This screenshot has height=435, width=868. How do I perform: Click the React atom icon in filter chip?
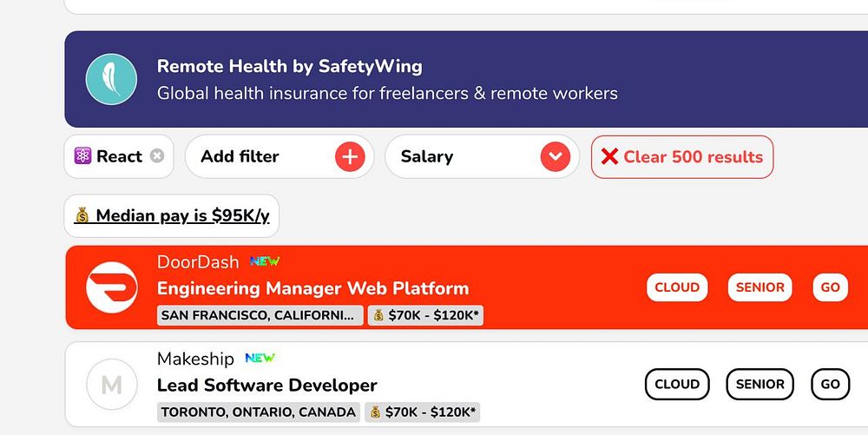coord(83,156)
